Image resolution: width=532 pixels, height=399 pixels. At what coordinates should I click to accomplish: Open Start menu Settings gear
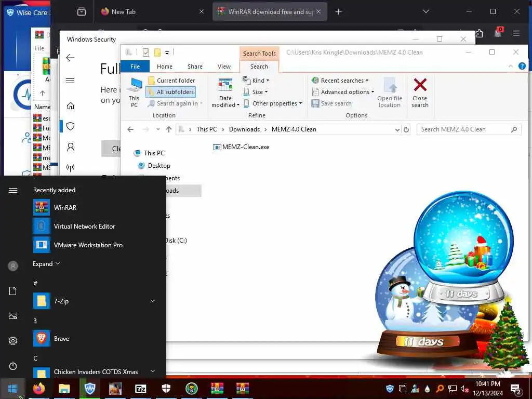point(13,341)
